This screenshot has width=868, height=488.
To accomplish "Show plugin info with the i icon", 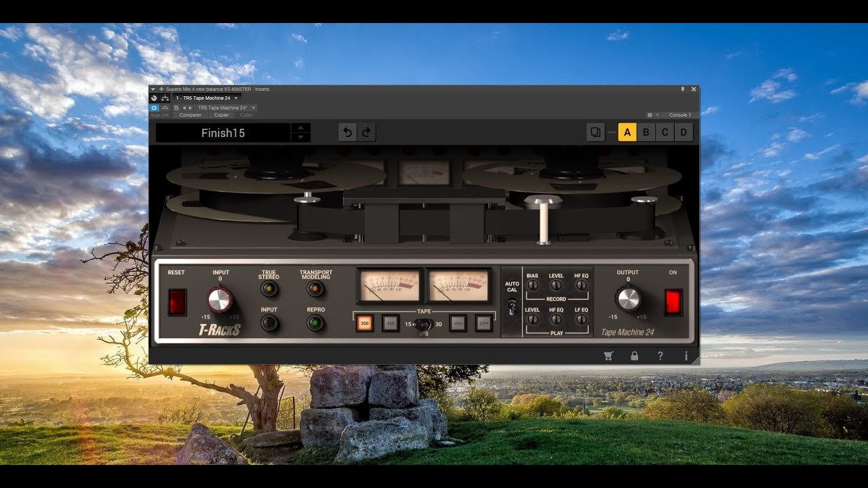I will [x=686, y=356].
